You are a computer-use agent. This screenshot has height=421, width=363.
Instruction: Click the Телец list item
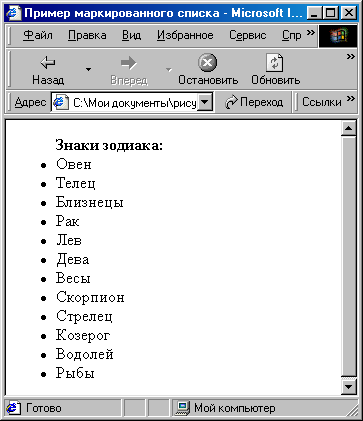[x=76, y=183]
